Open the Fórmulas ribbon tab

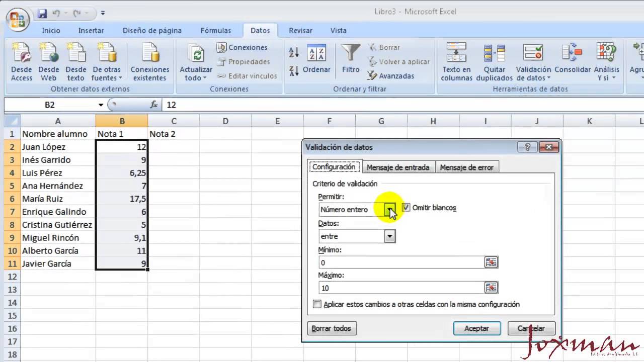[216, 31]
